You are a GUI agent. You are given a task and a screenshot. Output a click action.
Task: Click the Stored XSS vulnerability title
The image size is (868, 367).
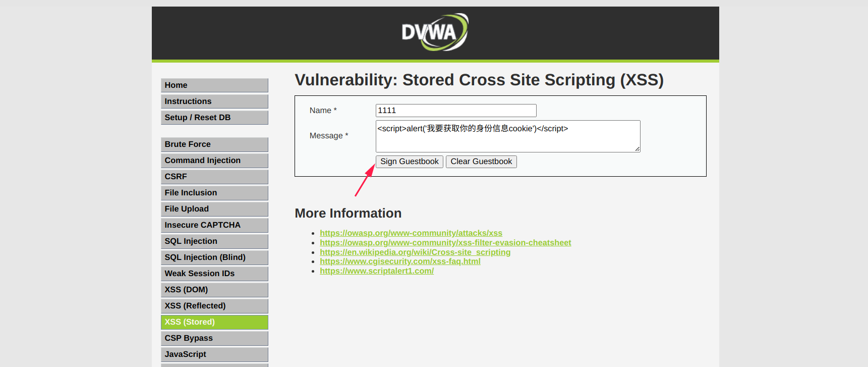(479, 80)
